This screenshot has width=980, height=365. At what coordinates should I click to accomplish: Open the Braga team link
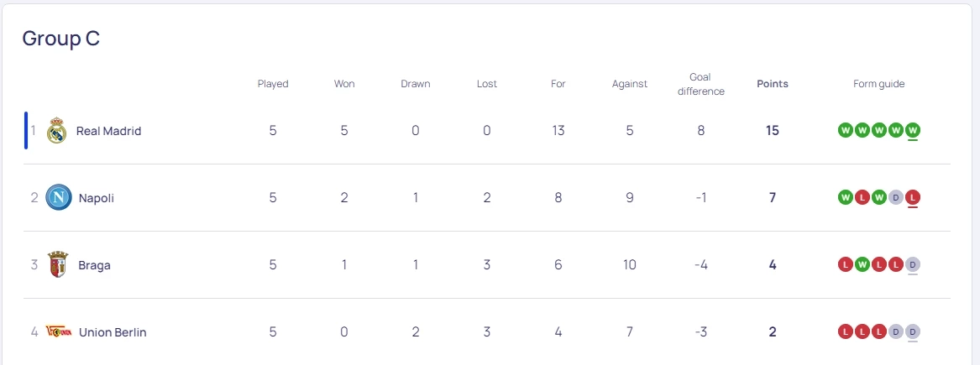coord(95,265)
